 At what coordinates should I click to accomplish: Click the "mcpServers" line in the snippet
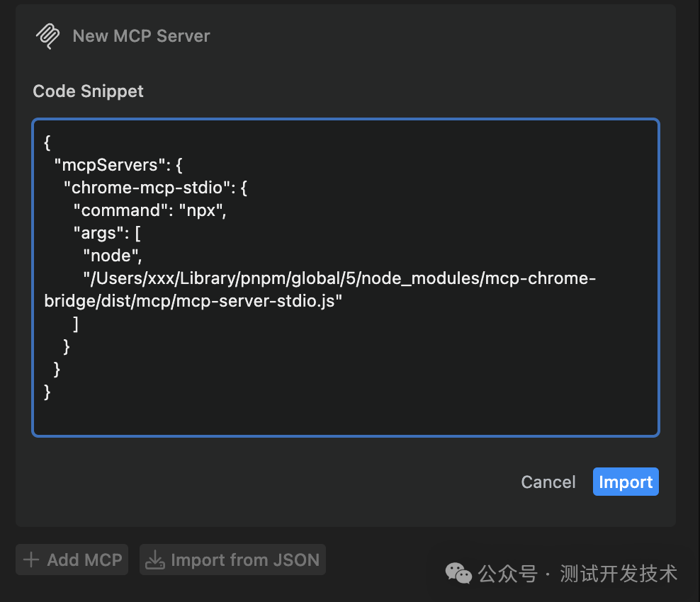coord(118,165)
